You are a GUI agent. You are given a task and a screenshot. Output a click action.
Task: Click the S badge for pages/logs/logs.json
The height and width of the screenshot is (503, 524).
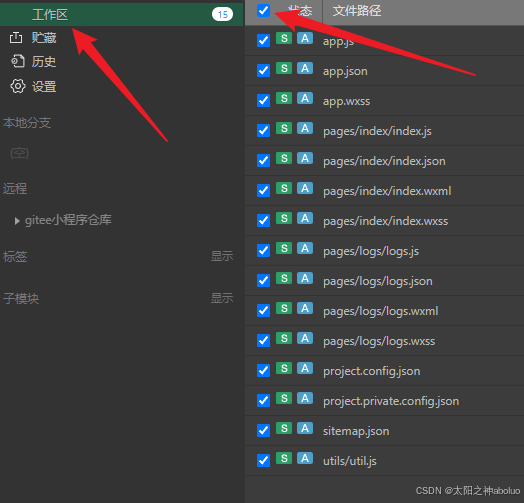284,278
